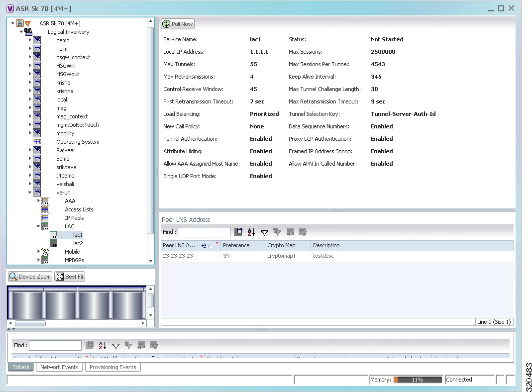Expand the t4demo context
This screenshot has height=392, width=532.
[x=30, y=175]
